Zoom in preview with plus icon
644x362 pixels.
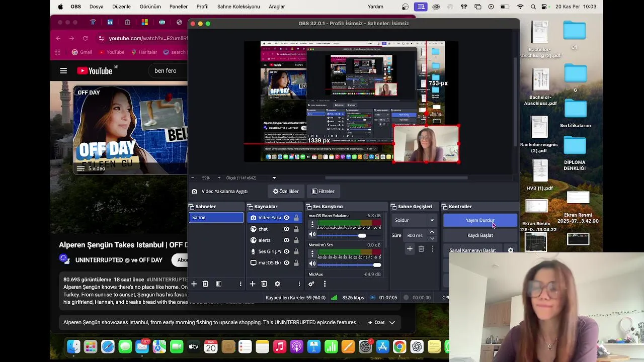coord(219,178)
